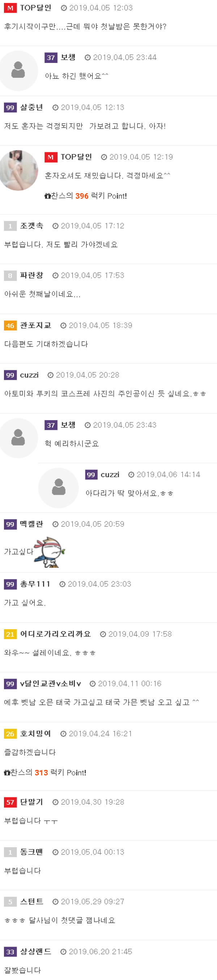The height and width of the screenshot is (980, 217).
Task: Select username 조갯속
Action: (x=31, y=226)
